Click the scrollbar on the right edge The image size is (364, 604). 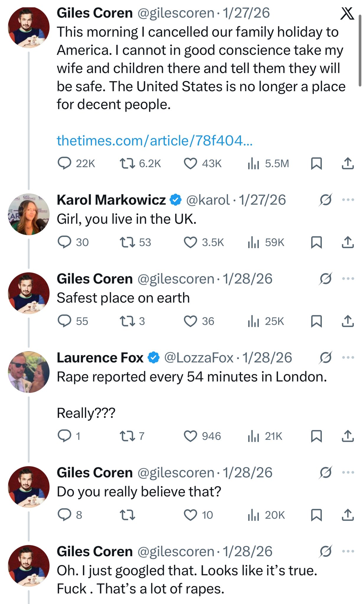tap(360, 50)
